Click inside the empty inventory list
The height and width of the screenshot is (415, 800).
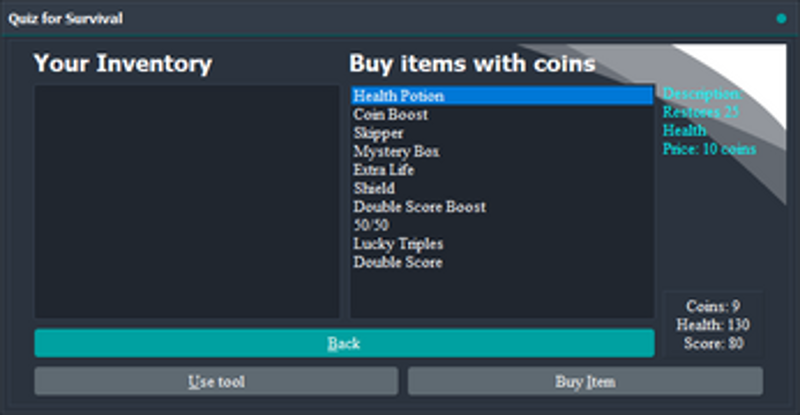187,201
